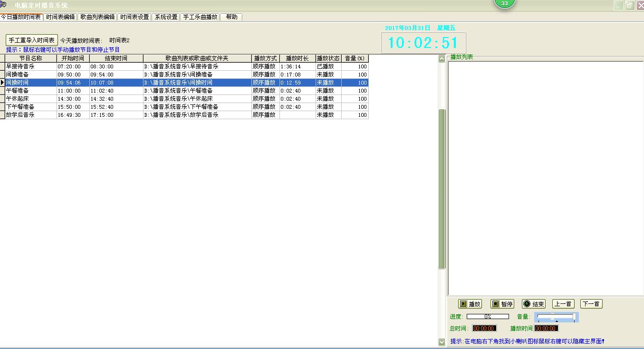Screen dimensions: 644x349
Task: Select the 手工乐曲播放 tab
Action: [x=200, y=17]
